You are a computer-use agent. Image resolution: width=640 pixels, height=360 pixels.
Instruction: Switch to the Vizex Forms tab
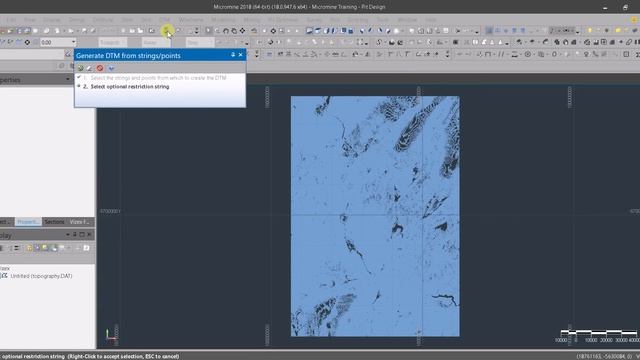click(x=80, y=222)
